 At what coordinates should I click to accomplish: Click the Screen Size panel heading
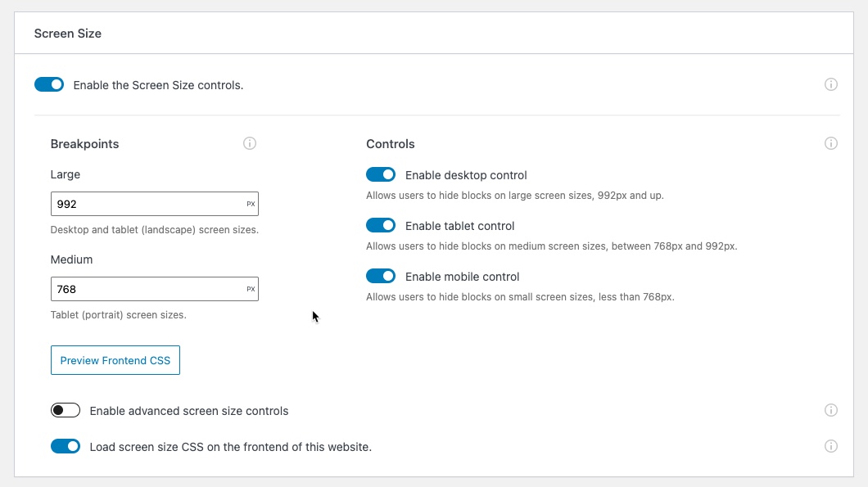68,34
